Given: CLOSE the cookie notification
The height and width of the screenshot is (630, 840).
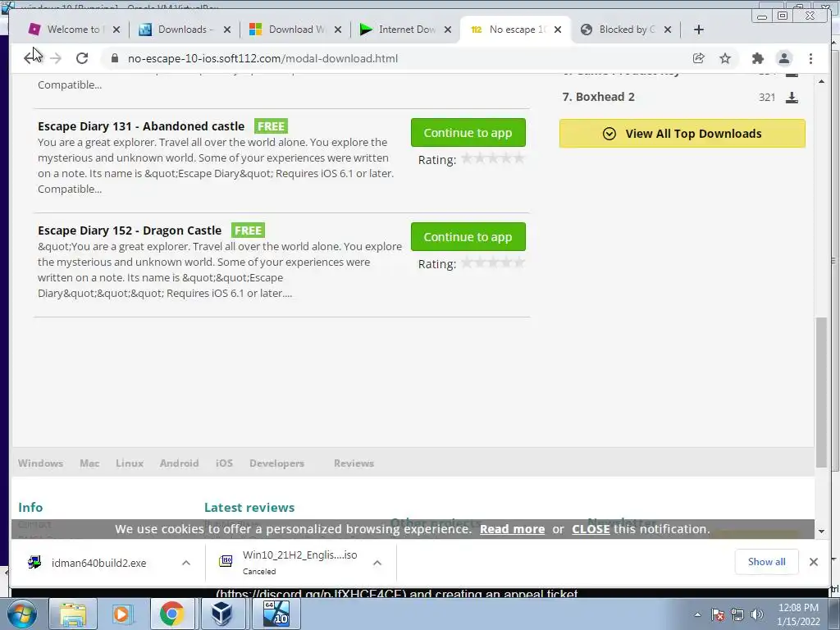Looking at the screenshot, I should pos(591,529).
